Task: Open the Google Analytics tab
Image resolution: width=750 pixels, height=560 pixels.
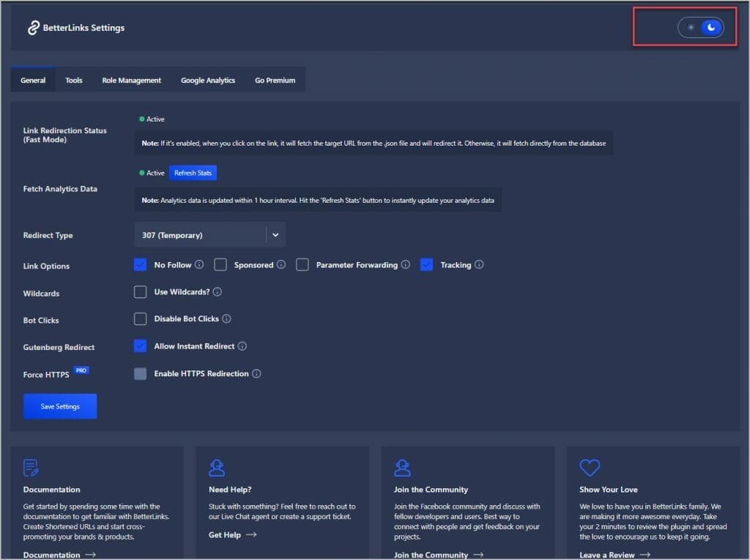Action: pyautogui.click(x=208, y=80)
